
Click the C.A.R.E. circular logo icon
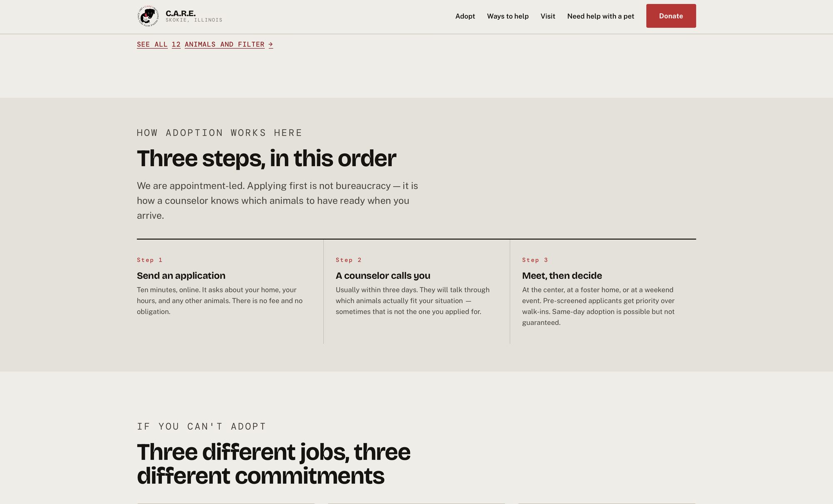pos(148,16)
